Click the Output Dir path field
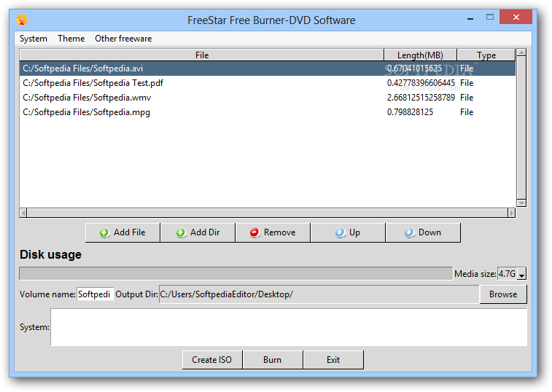Screen dimensions: 552x392 pos(319,294)
